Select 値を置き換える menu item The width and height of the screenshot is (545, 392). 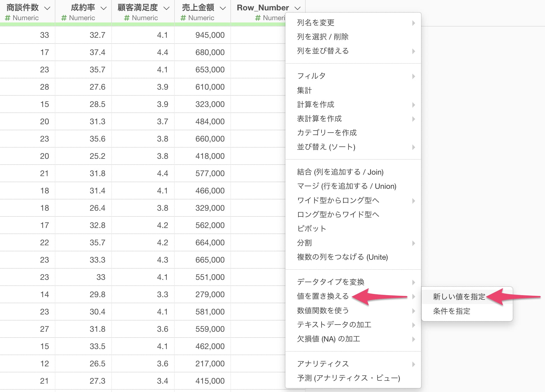tap(353, 296)
